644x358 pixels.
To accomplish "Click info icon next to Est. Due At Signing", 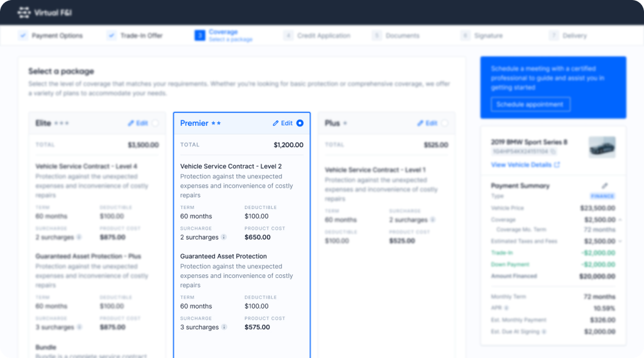I will [543, 332].
